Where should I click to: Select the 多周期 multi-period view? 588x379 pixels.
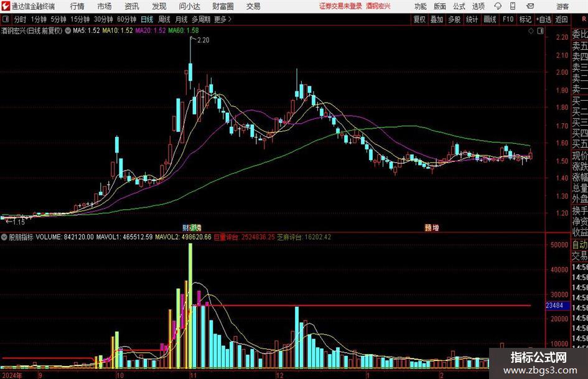tap(201, 19)
